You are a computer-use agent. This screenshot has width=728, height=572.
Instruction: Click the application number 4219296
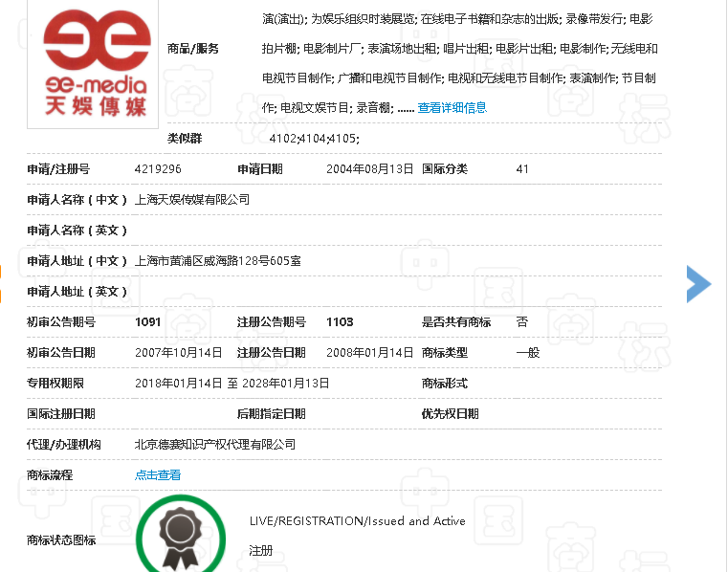[x=158, y=169]
